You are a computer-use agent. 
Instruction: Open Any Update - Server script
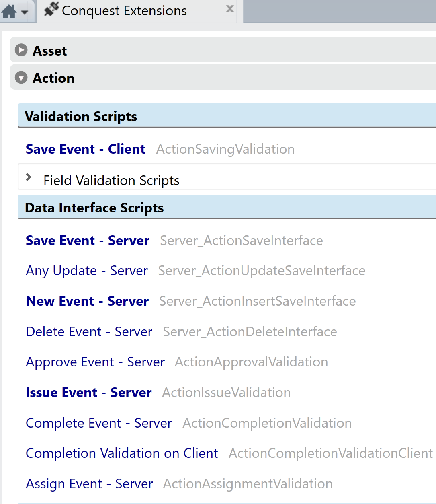87,271
